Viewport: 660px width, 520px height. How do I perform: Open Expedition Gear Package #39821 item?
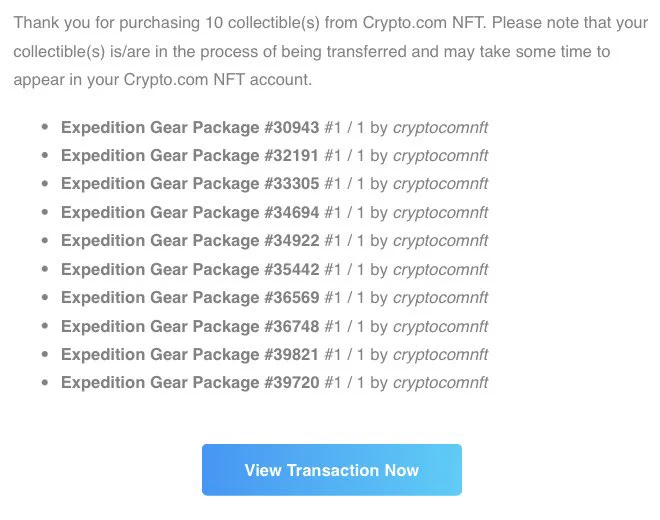point(190,355)
